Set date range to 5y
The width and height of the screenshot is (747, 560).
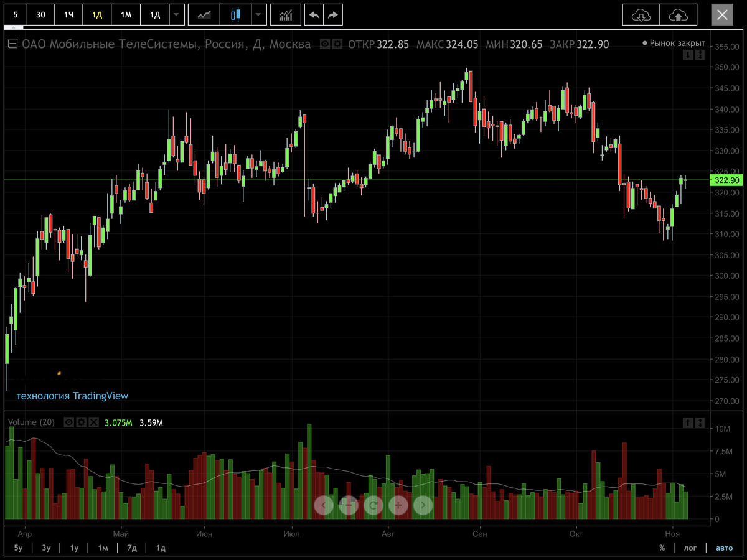pos(18,548)
